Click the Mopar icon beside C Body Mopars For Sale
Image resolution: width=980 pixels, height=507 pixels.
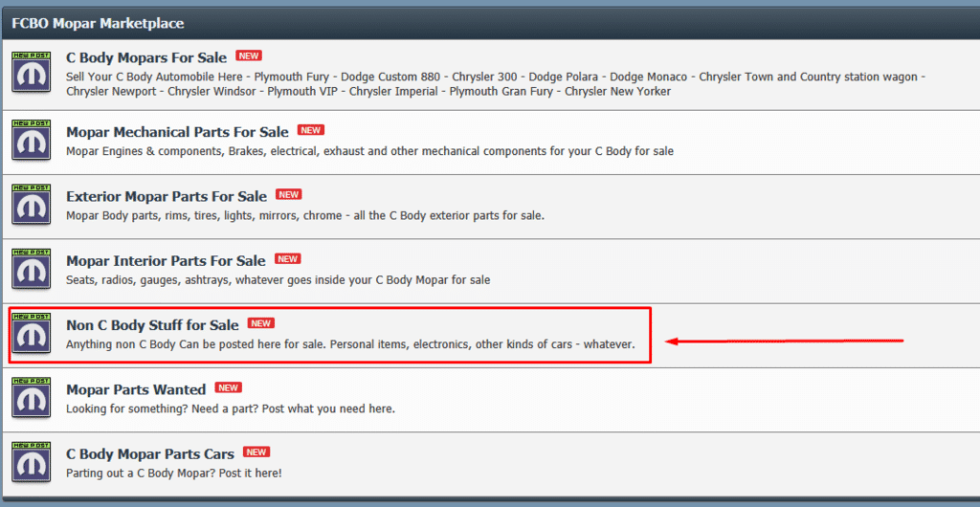tap(31, 72)
